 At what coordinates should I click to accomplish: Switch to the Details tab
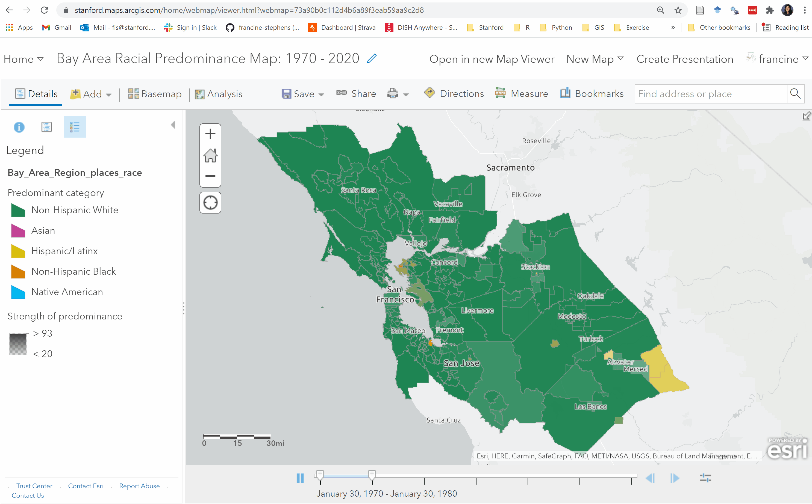click(x=36, y=94)
